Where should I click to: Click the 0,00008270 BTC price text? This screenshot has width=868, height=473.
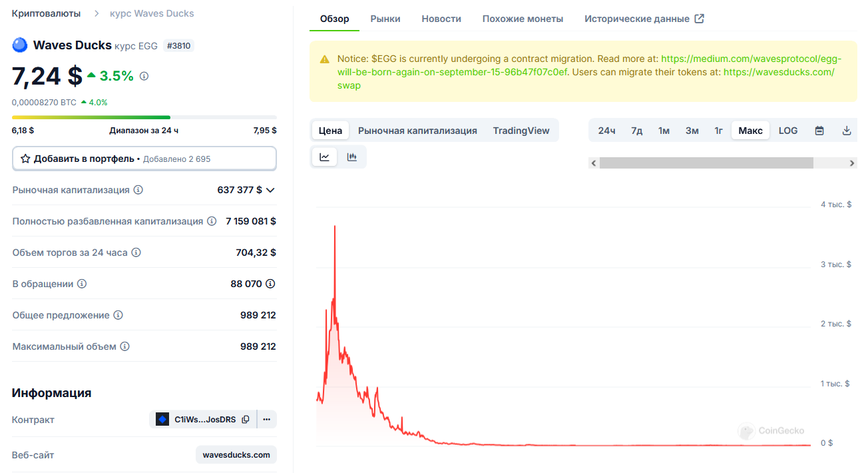tap(44, 103)
